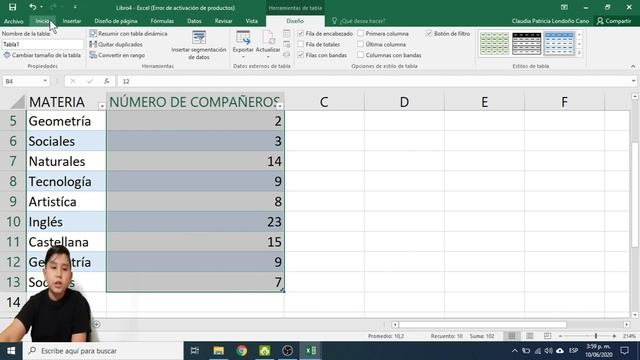Viewport: 640px width, 360px height.
Task: Select cell with value 23
Action: (195, 222)
